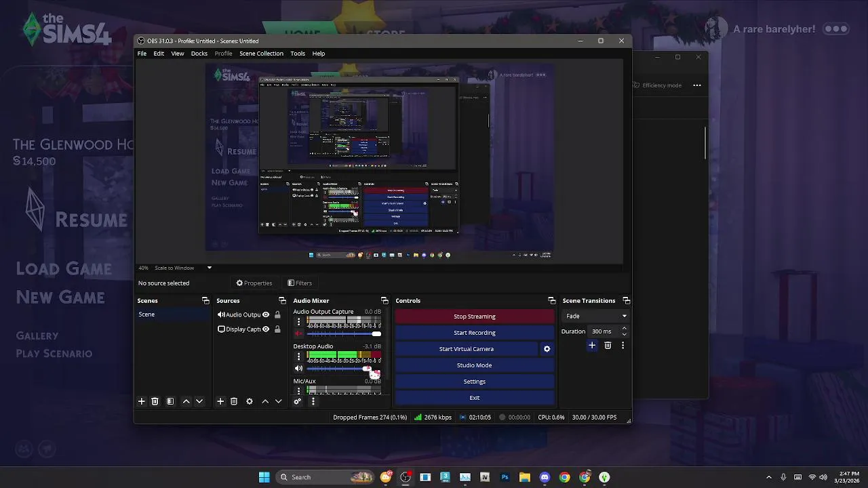Open the File menu

tap(142, 54)
